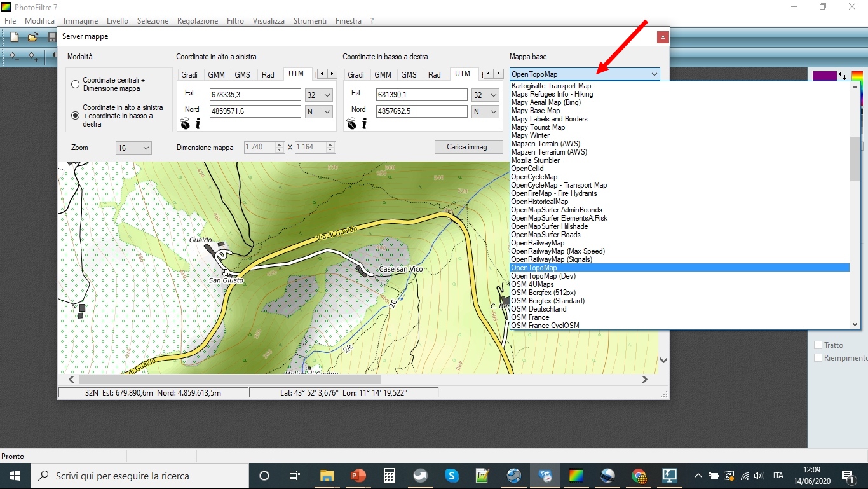Click the Windows Start button
The width and height of the screenshot is (868, 489).
tap(15, 476)
